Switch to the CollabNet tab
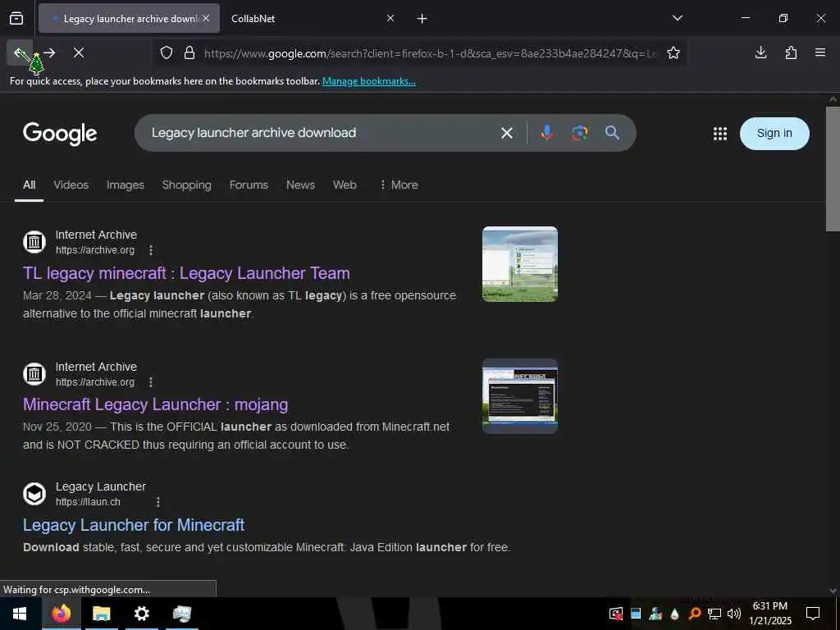This screenshot has width=840, height=630. pyautogui.click(x=313, y=19)
